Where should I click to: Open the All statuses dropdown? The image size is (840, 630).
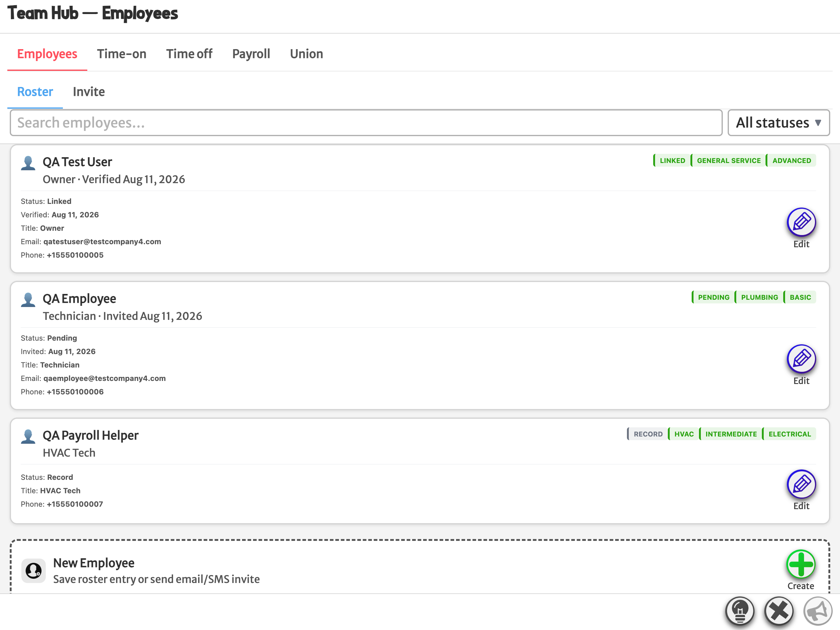tap(778, 123)
